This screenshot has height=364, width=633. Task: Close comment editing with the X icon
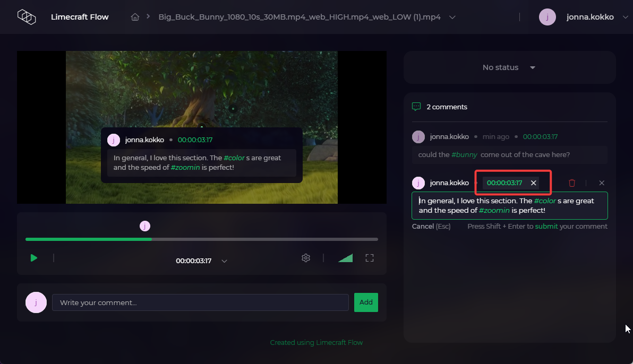[602, 183]
